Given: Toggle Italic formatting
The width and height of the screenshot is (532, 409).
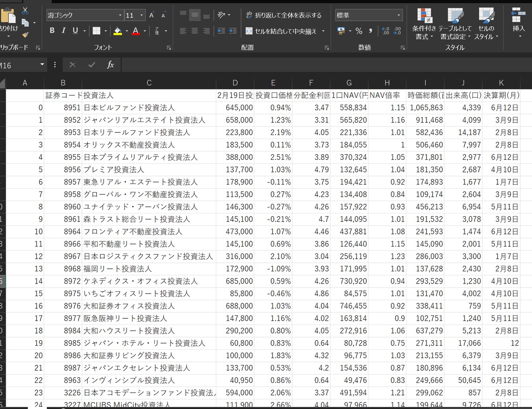Looking at the screenshot, I should click(63, 30).
